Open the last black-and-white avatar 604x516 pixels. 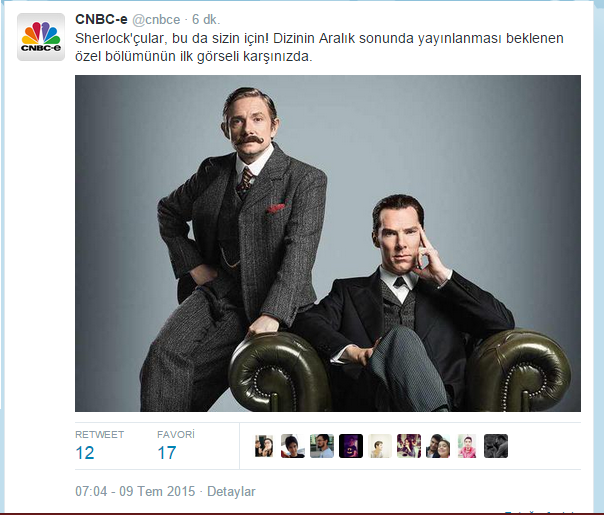[x=496, y=446]
